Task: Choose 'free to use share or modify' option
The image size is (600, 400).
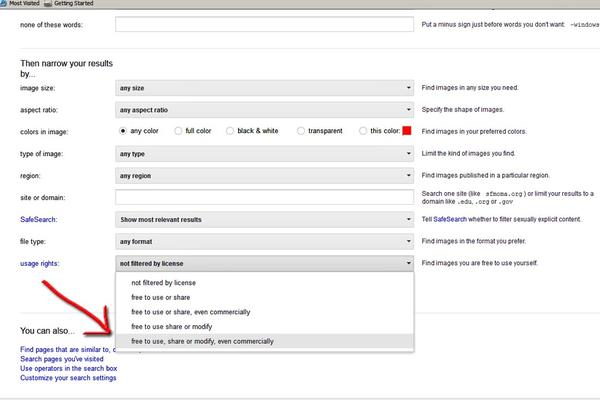Action: pyautogui.click(x=264, y=327)
